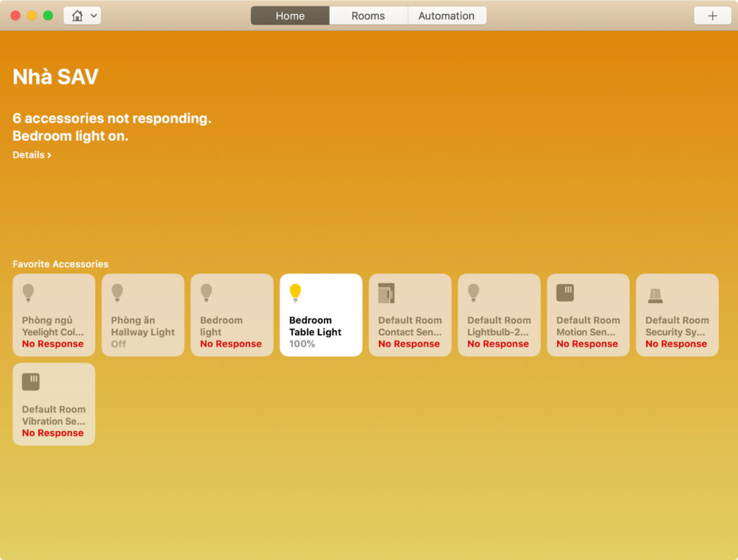Toggle the Bedroom Table Light tile

(x=321, y=315)
